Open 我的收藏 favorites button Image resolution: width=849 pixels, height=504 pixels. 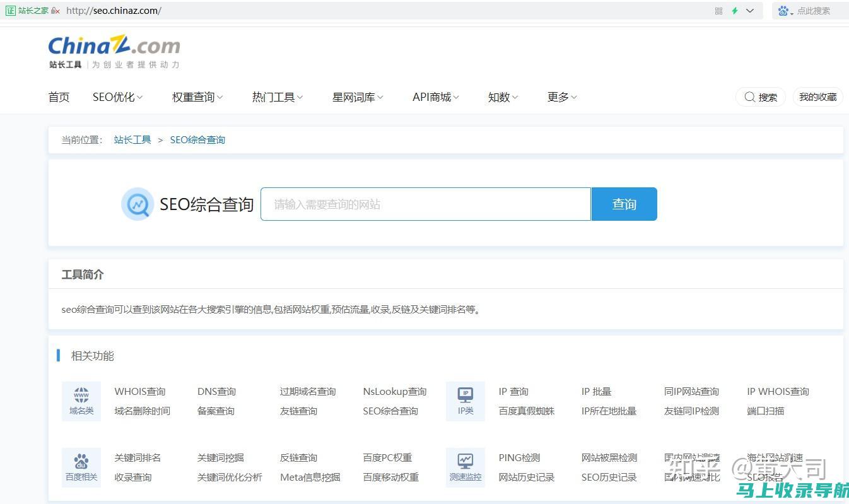point(817,97)
